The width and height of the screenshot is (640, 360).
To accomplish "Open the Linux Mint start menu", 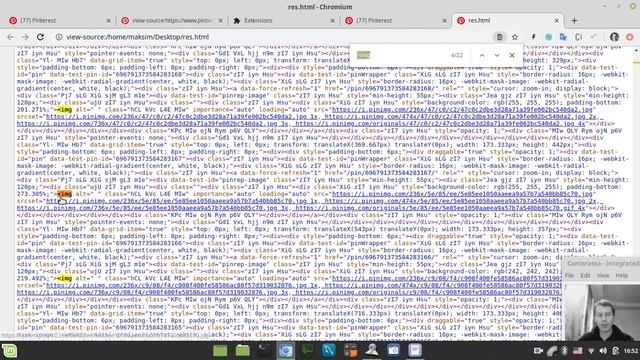I will point(9,351).
